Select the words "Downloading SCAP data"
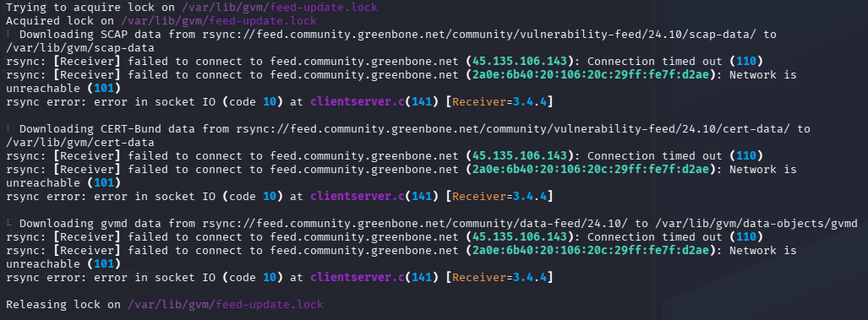This screenshot has height=320, width=868. tap(90, 35)
